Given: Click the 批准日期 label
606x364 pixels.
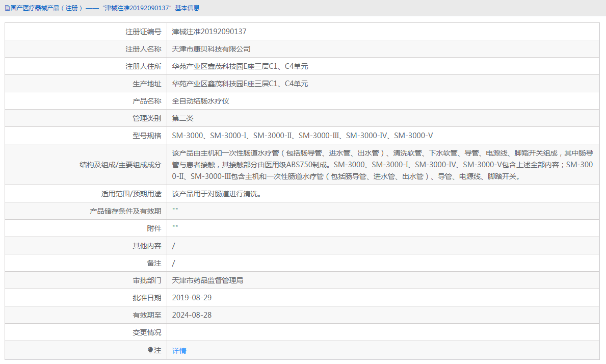Looking at the screenshot, I should [147, 298].
